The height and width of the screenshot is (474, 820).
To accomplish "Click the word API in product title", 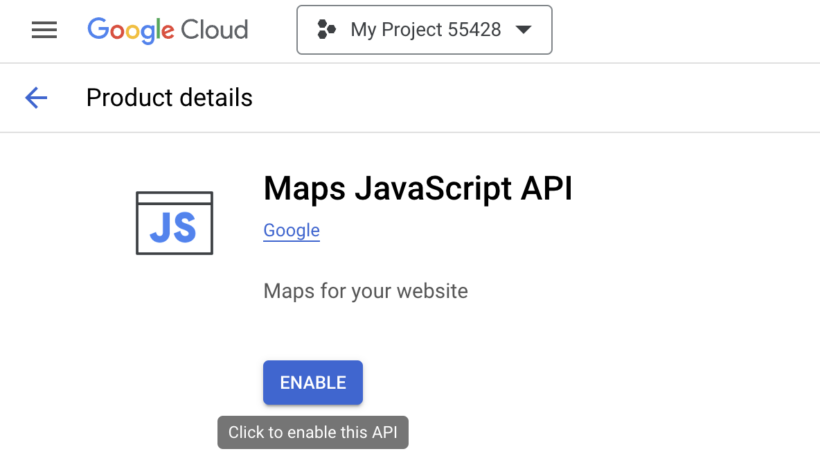I will [x=545, y=187].
